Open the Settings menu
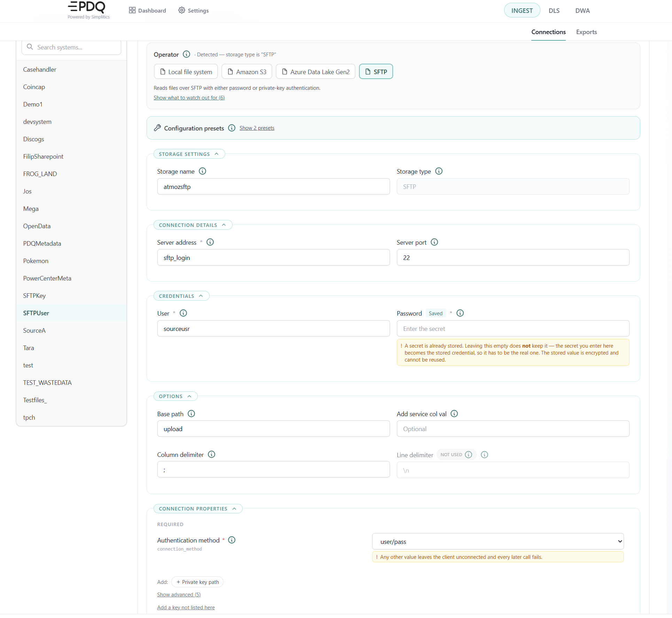 coord(194,10)
